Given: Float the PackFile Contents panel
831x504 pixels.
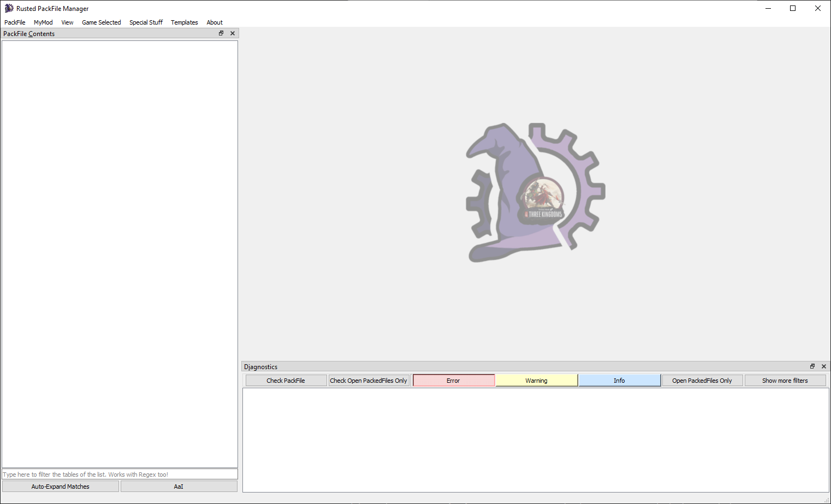Looking at the screenshot, I should (221, 33).
